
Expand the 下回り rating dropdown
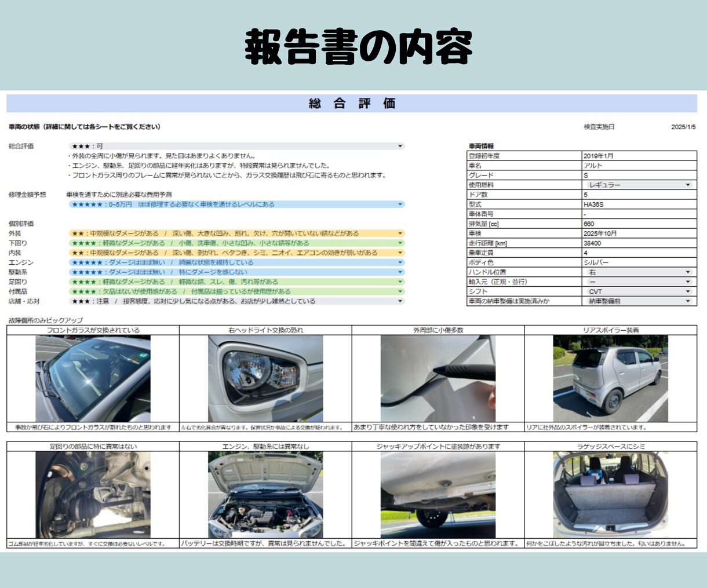coord(236,243)
